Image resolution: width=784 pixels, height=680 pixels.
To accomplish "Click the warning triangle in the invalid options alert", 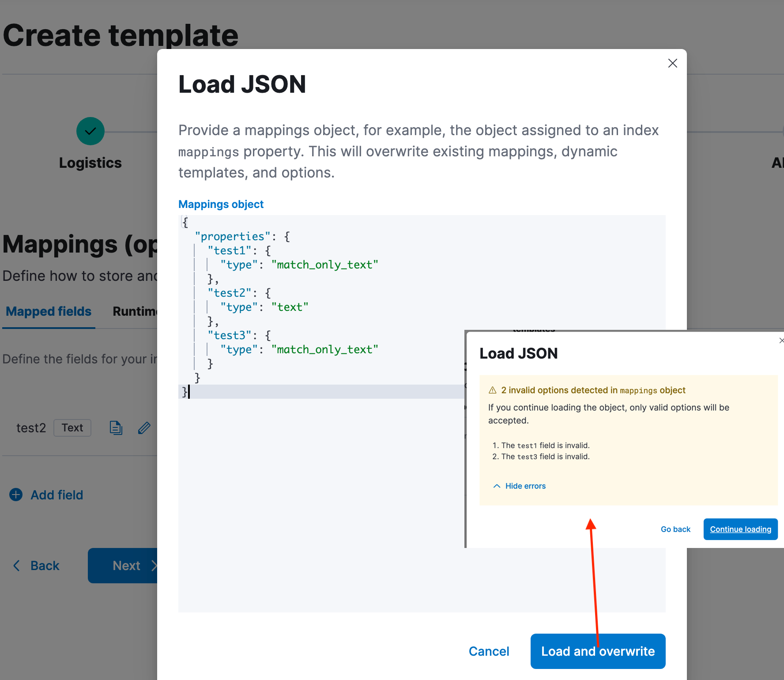I will pyautogui.click(x=493, y=390).
